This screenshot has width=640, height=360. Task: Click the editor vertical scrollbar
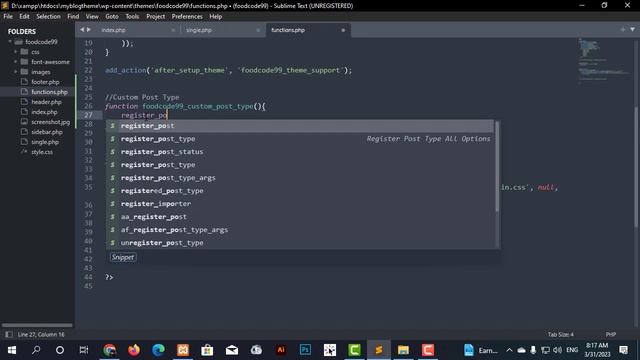coord(636,167)
